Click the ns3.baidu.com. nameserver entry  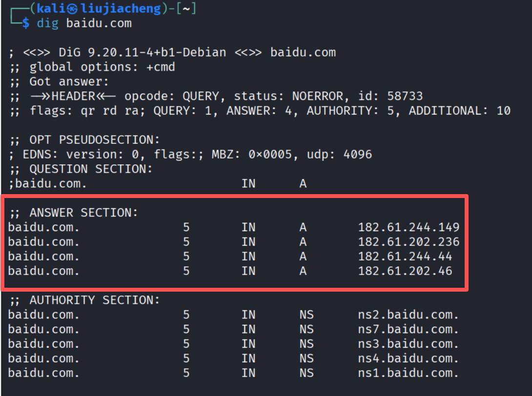coord(408,344)
